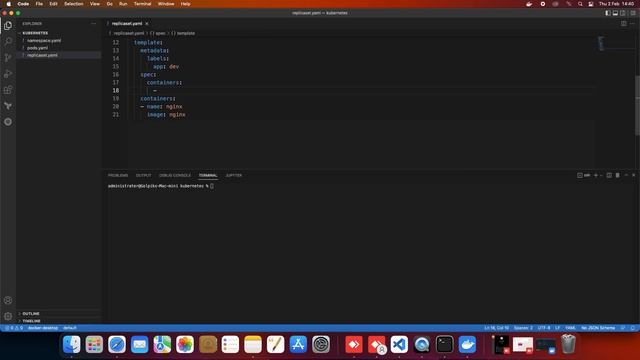The width and height of the screenshot is (640, 360).
Task: Split the terminal pane
Action: click(609, 175)
